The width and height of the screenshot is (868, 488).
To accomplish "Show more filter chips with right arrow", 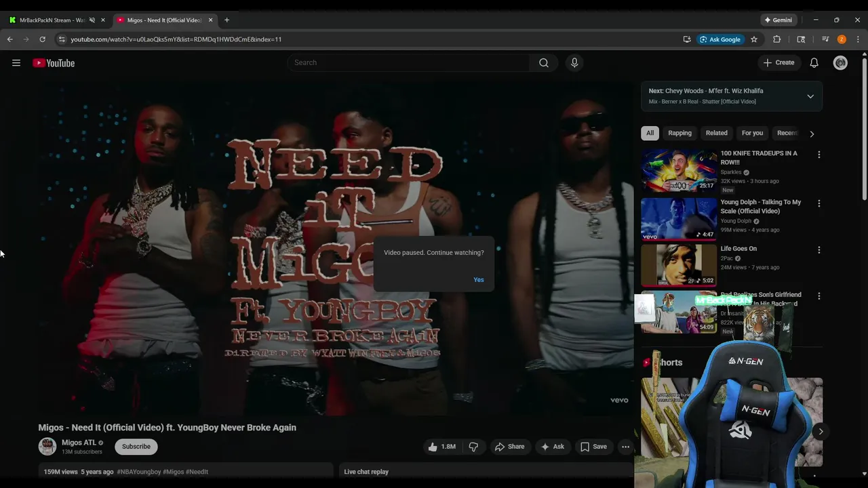I will (x=812, y=134).
